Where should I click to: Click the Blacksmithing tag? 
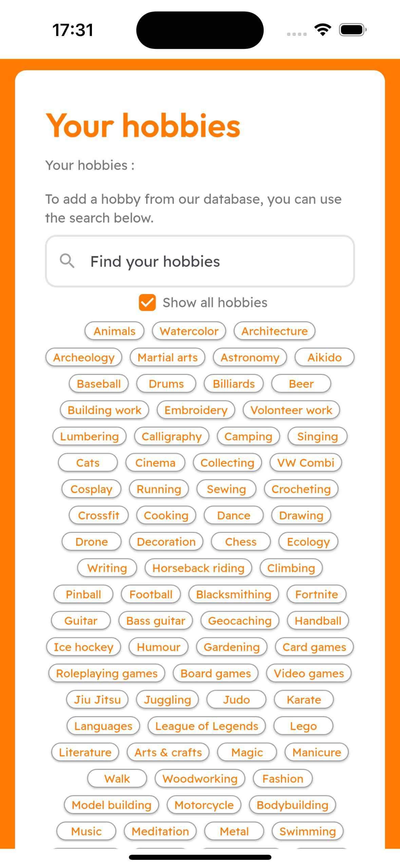click(233, 594)
